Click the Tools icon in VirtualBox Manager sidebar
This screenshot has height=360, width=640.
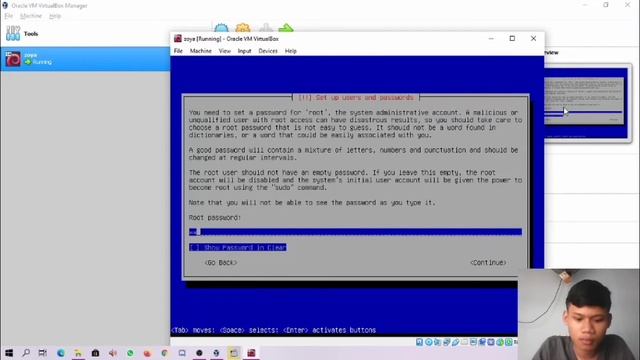pos(13,33)
